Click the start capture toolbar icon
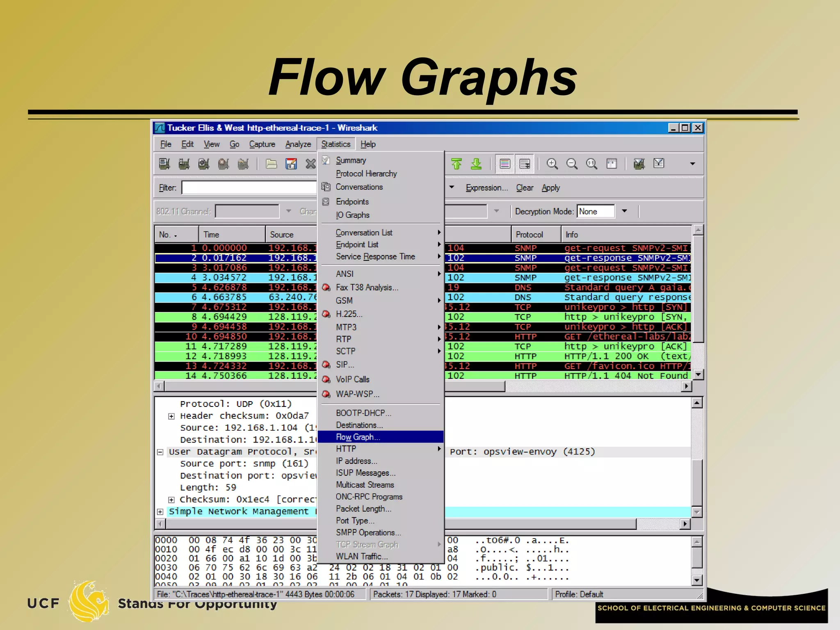The width and height of the screenshot is (840, 630). pos(204,164)
